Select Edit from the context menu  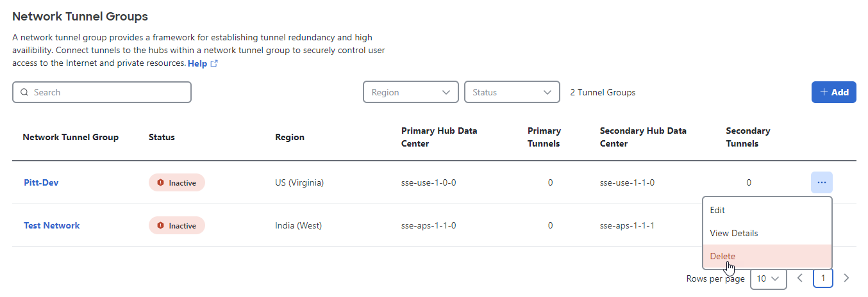[767, 210]
